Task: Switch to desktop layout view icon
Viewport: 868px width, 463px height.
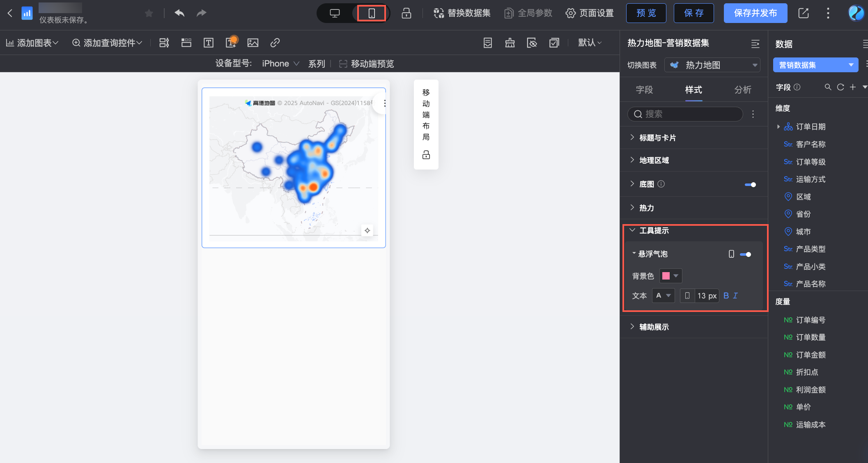Action: 335,13
